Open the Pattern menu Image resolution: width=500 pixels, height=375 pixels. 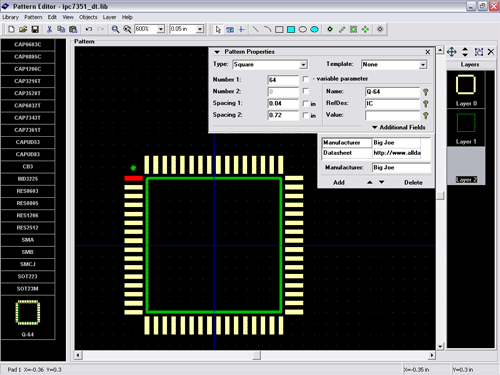click(x=33, y=17)
